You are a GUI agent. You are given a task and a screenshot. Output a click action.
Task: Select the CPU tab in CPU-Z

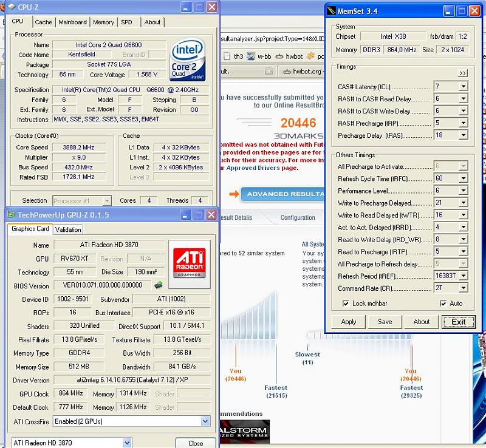(x=18, y=21)
